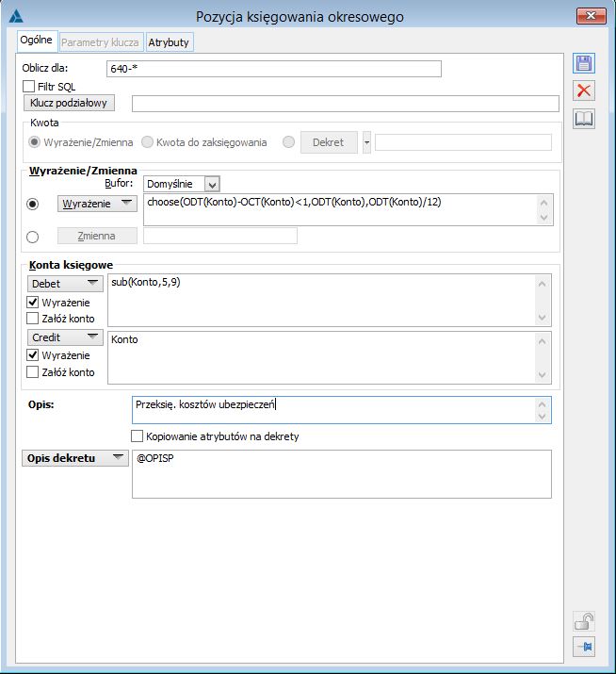This screenshot has width=616, height=674.
Task: Click the Opis field scroll down arrow
Action: pos(543,416)
